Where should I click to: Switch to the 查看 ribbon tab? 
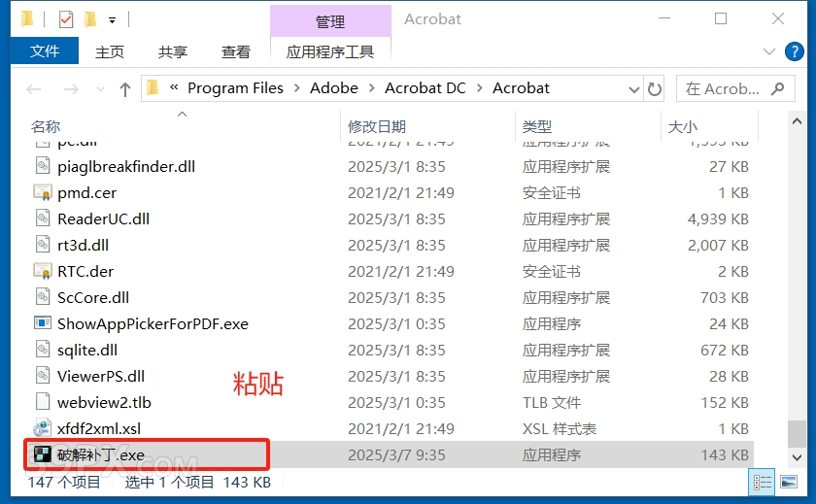(236, 51)
